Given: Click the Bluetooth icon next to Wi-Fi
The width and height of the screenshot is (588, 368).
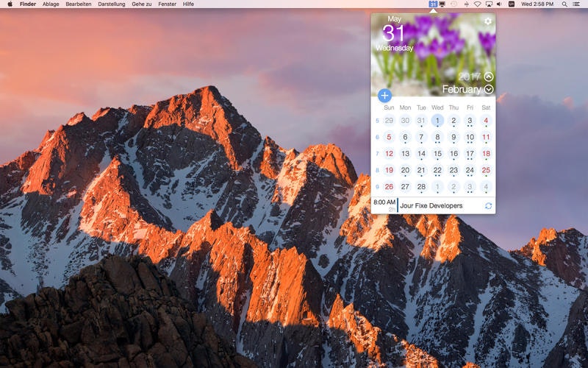Looking at the screenshot, I should [x=467, y=4].
